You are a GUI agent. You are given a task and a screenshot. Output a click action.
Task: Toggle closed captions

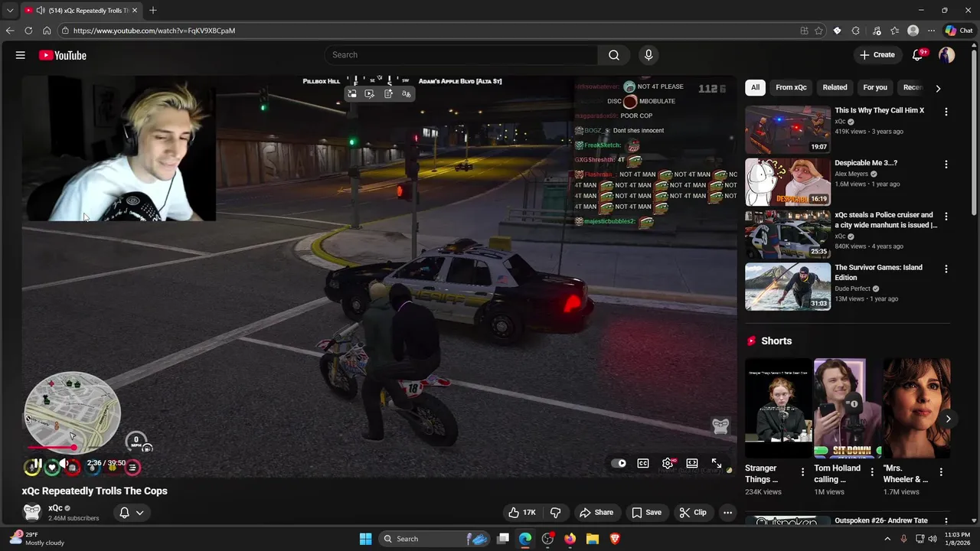coord(643,463)
